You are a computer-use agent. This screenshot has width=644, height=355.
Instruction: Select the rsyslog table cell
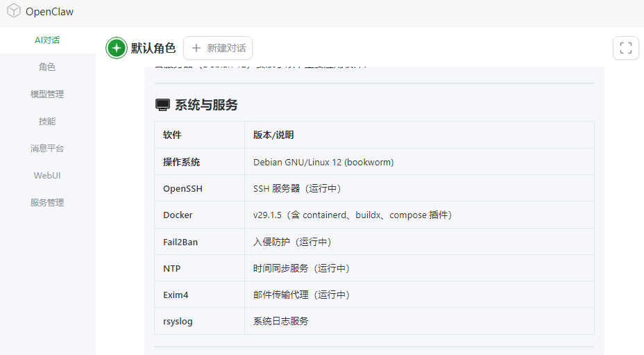click(200, 321)
